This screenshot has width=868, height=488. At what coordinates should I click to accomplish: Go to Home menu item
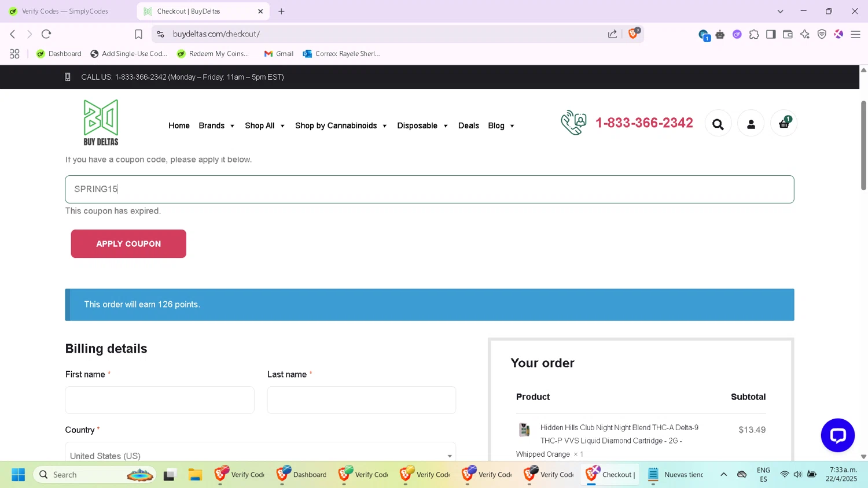(179, 125)
